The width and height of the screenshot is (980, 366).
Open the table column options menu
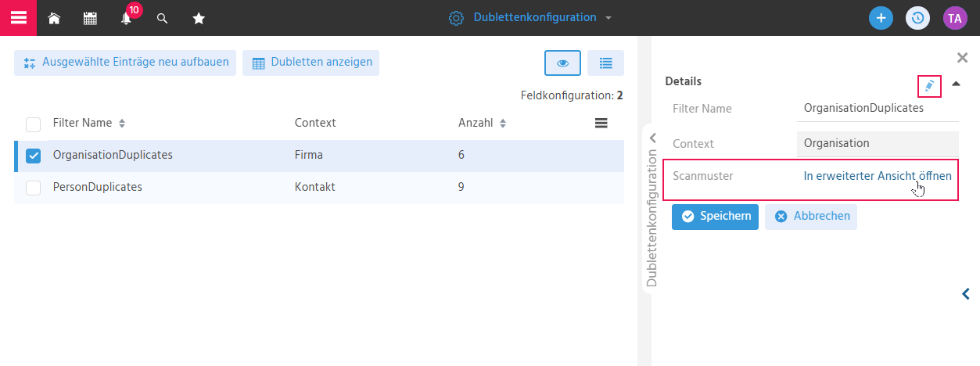coord(601,123)
